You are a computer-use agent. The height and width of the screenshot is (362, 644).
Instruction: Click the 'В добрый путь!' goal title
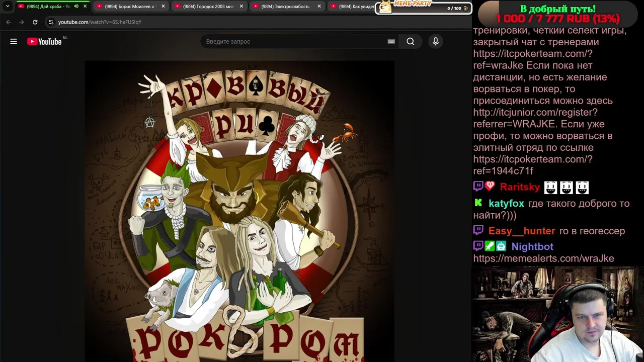pos(557,9)
